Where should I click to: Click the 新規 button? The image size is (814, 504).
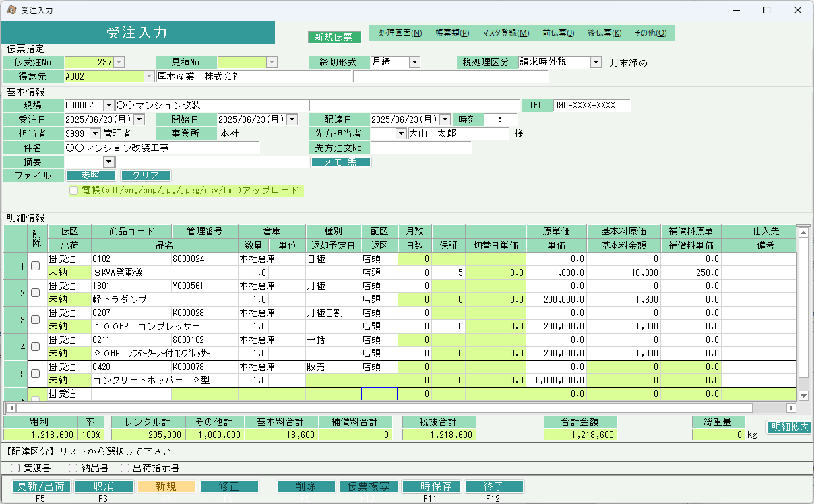[166, 486]
